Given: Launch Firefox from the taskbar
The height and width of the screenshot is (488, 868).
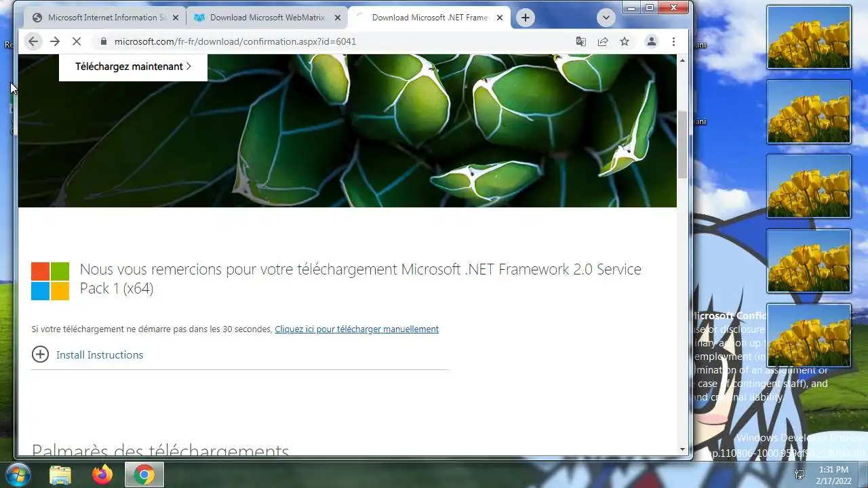Looking at the screenshot, I should 102,474.
